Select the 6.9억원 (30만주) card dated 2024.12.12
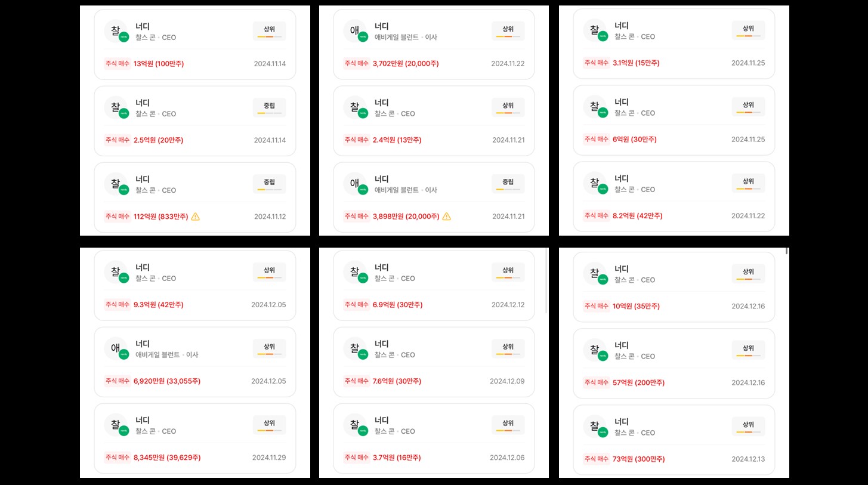This screenshot has height=485, width=868. coord(434,286)
